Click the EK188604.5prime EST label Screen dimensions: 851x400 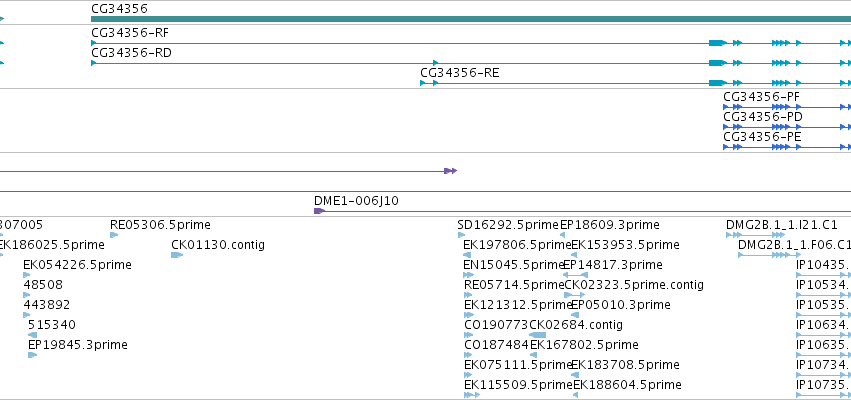(x=627, y=385)
